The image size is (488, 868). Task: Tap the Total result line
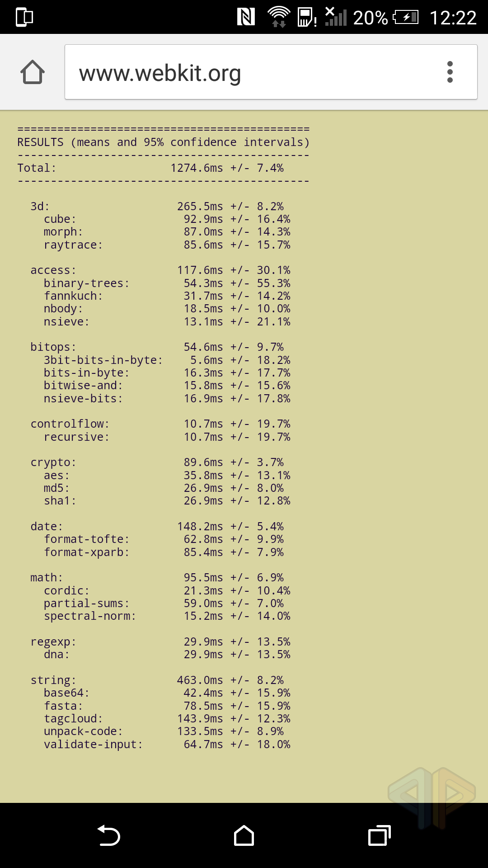[x=150, y=168]
